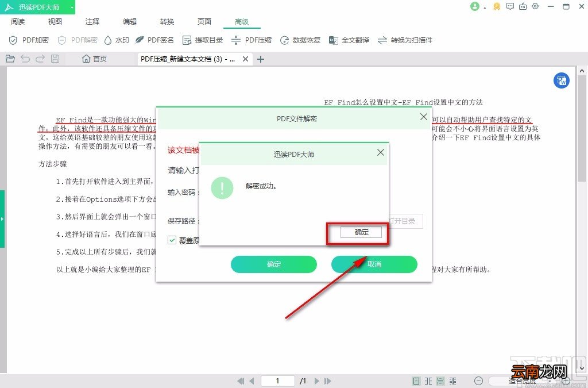Screen dimensions: 588x388
Task: Go to the 首页 home tab
Action: pos(95,59)
